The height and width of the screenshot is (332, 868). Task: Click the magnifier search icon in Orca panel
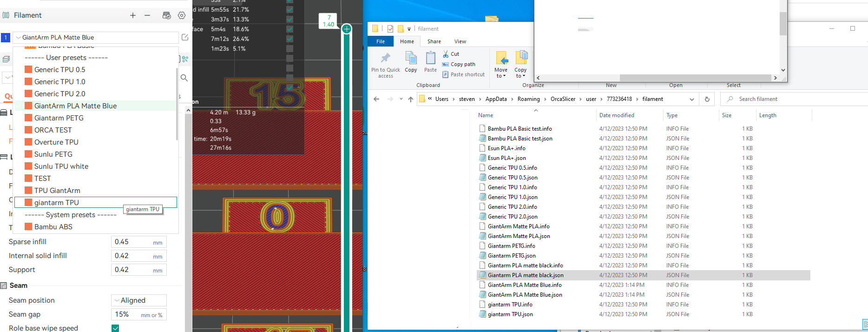click(x=184, y=78)
